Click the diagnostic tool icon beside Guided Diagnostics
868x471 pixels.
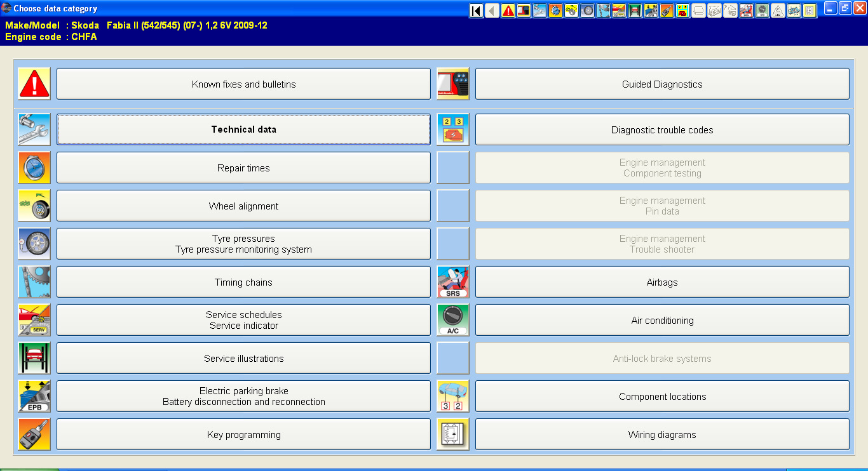453,84
